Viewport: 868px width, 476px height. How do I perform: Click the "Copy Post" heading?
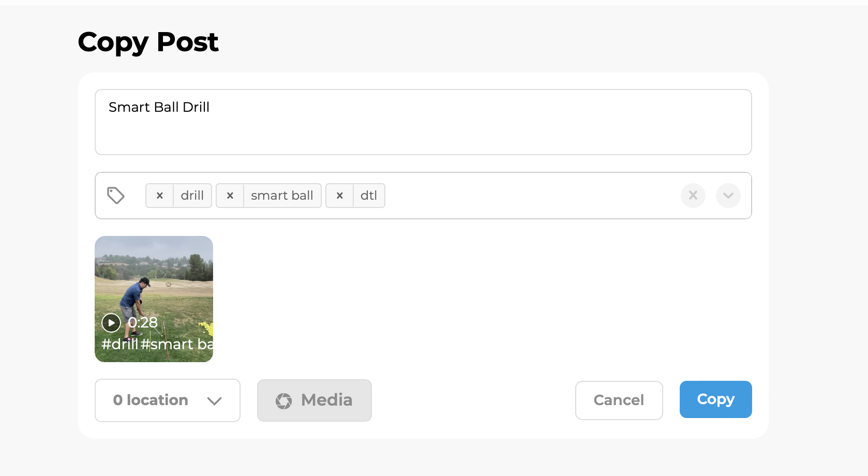pos(148,42)
